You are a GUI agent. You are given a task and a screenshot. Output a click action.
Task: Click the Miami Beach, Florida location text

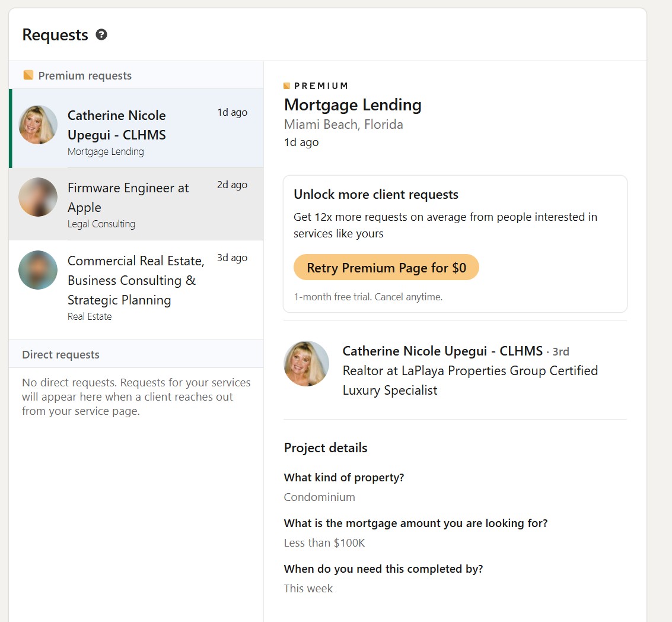click(343, 125)
